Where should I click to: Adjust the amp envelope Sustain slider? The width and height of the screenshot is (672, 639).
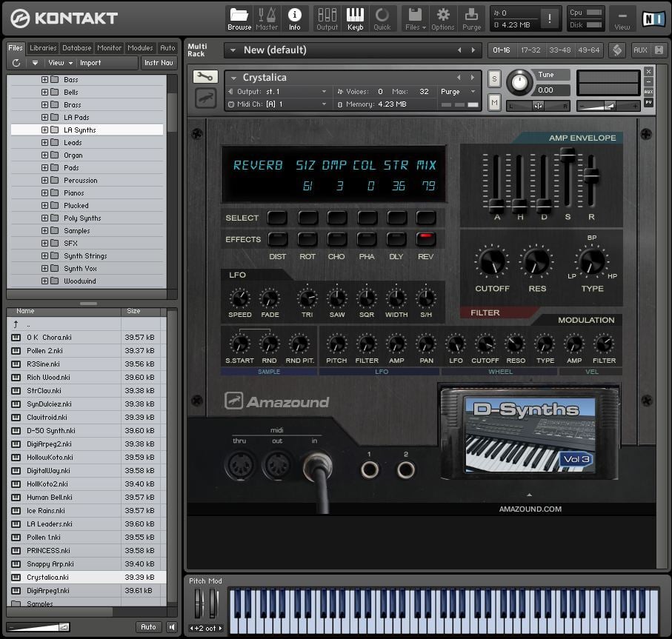point(568,155)
